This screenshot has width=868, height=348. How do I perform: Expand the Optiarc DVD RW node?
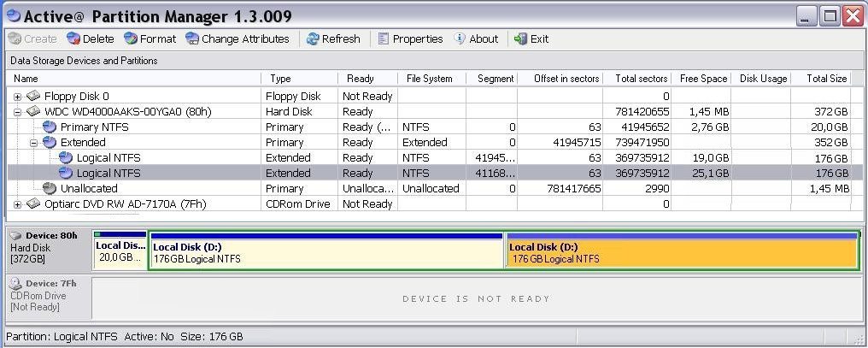click(x=18, y=204)
